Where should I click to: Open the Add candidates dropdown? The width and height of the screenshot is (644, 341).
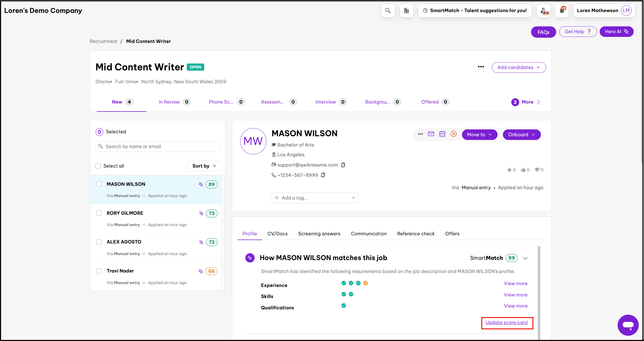tap(518, 67)
